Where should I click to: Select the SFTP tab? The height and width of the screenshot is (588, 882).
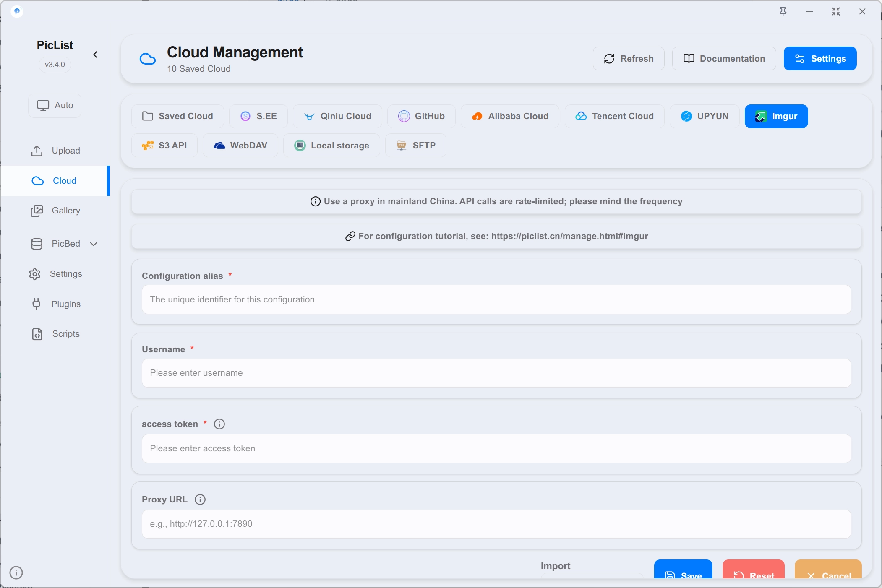point(416,146)
